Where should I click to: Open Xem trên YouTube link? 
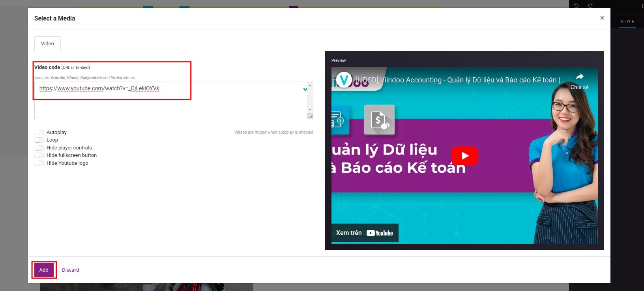(x=365, y=233)
